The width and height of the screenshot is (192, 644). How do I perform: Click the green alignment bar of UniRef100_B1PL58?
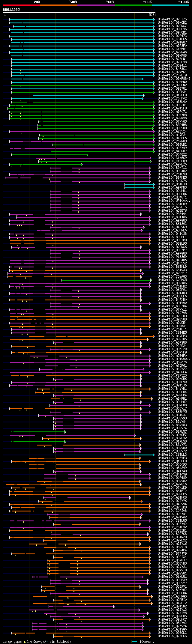(38, 442)
